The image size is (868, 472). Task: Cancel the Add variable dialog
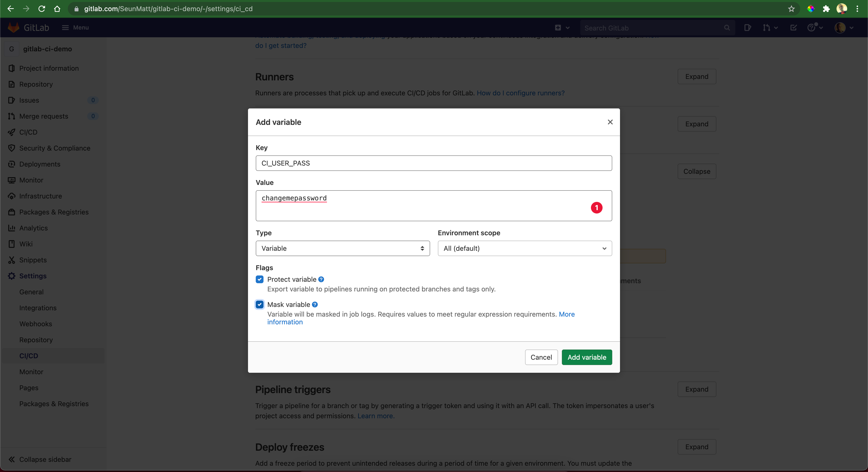point(541,357)
